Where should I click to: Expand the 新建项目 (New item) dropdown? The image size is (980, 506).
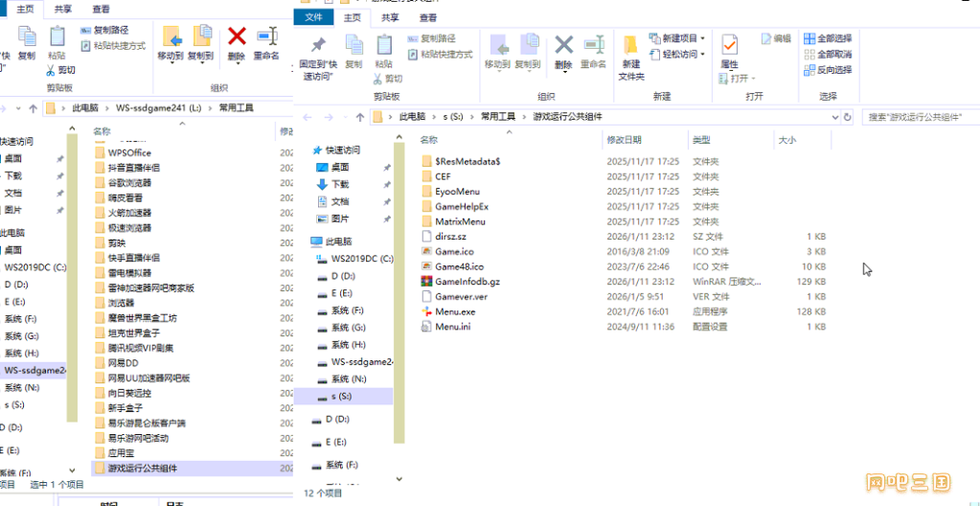(684, 38)
